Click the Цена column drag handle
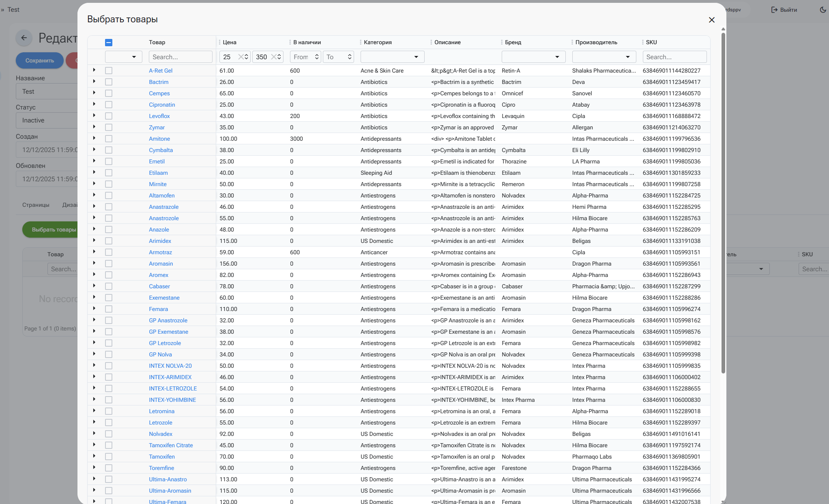Image resolution: width=829 pixels, height=504 pixels. point(219,42)
